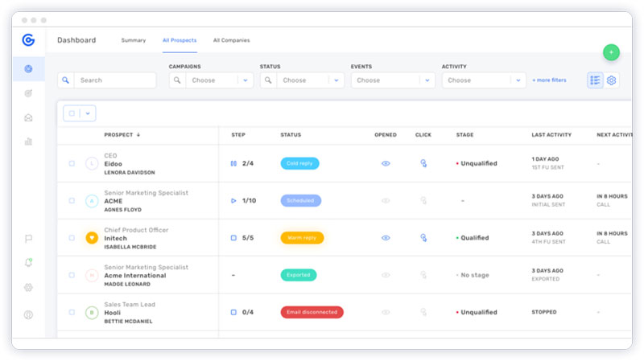Tick the checkbox for Initech row
This screenshot has width=644, height=361.
(72, 237)
